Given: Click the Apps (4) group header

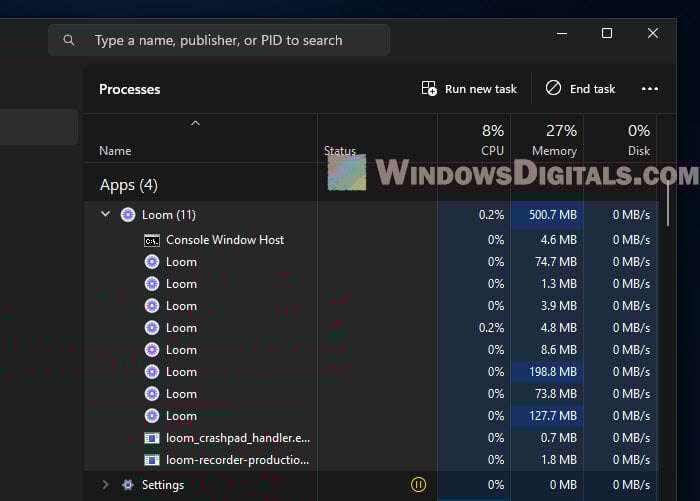Looking at the screenshot, I should tap(129, 185).
